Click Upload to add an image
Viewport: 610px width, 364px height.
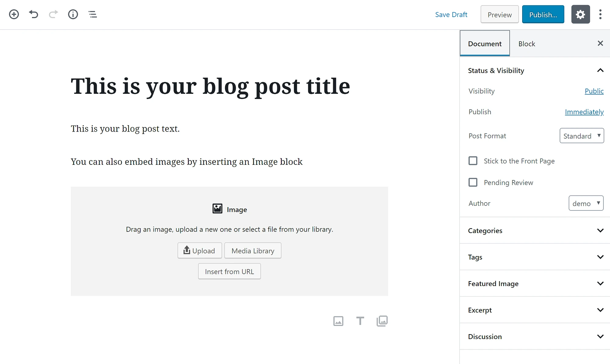tap(199, 250)
